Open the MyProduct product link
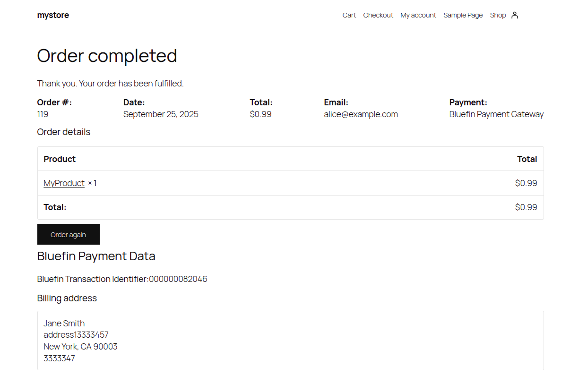 tap(64, 183)
